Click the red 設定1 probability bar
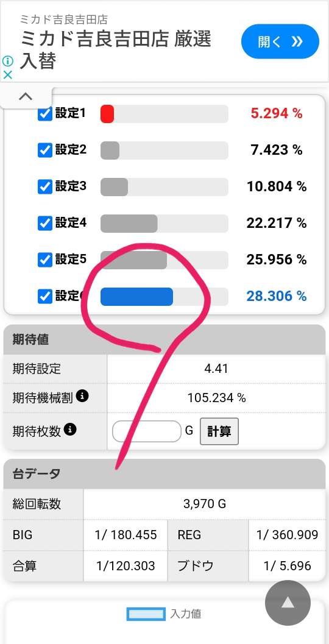 [x=107, y=114]
